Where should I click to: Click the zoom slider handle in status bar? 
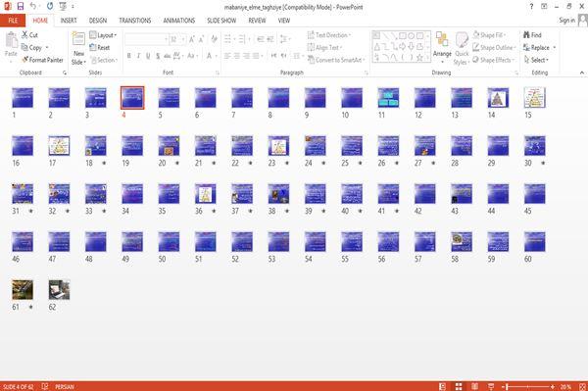507,386
